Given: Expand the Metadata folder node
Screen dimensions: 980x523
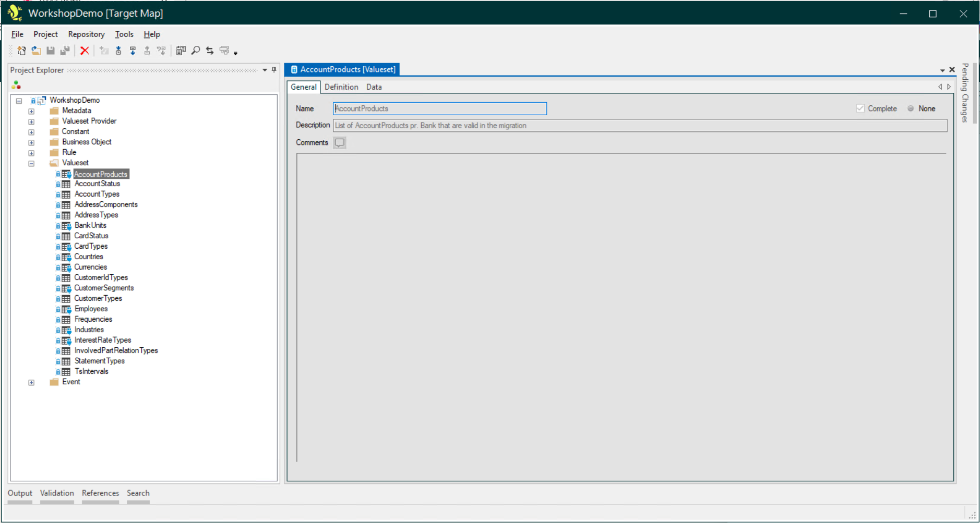Looking at the screenshot, I should (x=31, y=111).
